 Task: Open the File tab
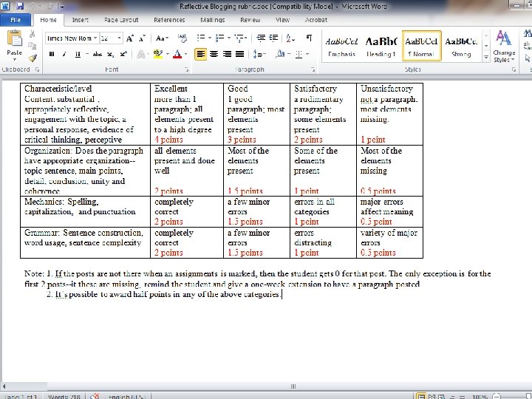tap(16, 20)
